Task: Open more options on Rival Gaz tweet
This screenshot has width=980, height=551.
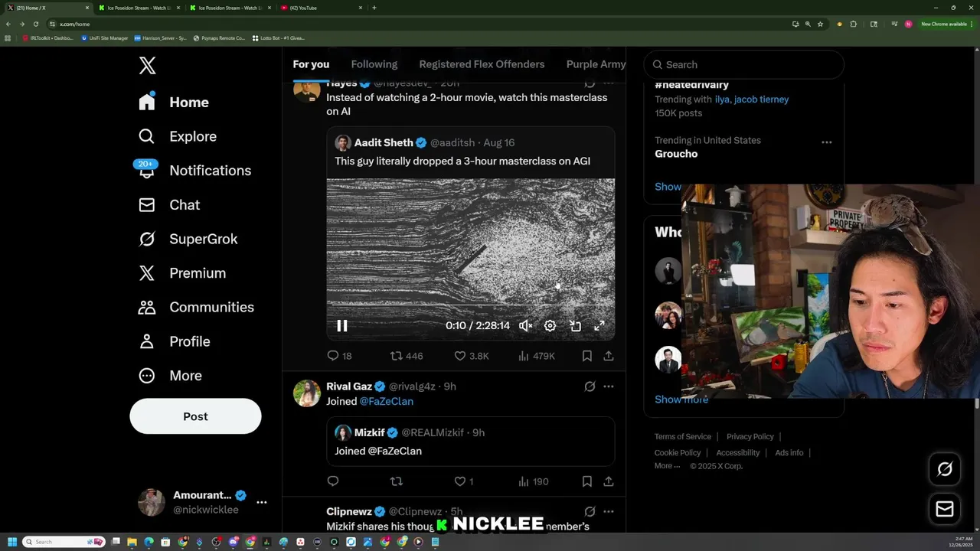Action: point(609,386)
